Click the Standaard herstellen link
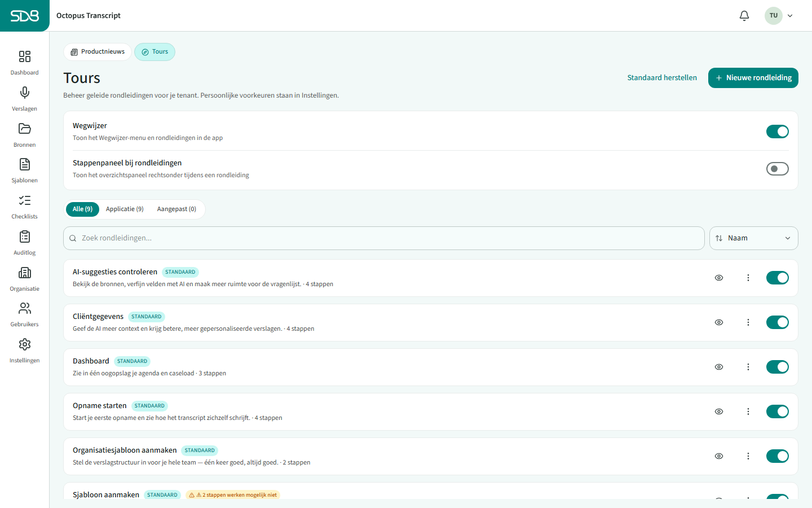Screen dimensions: 812x508 pos(662,78)
